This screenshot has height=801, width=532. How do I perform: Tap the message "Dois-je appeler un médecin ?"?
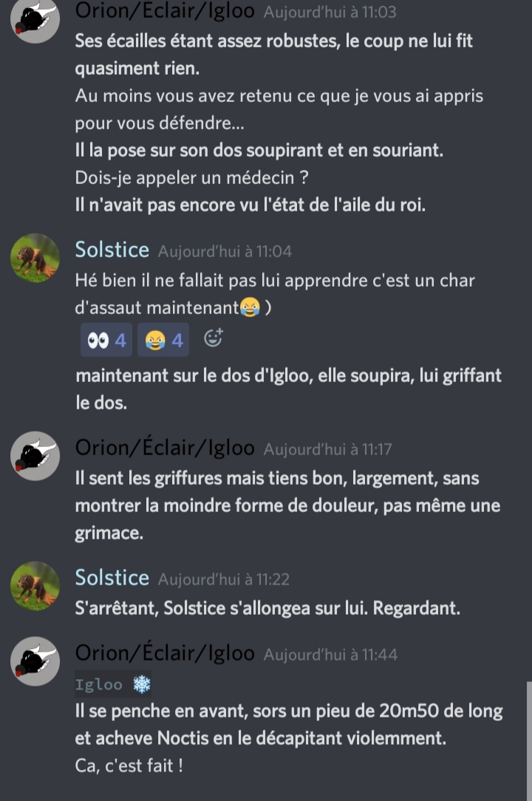pos(191,178)
